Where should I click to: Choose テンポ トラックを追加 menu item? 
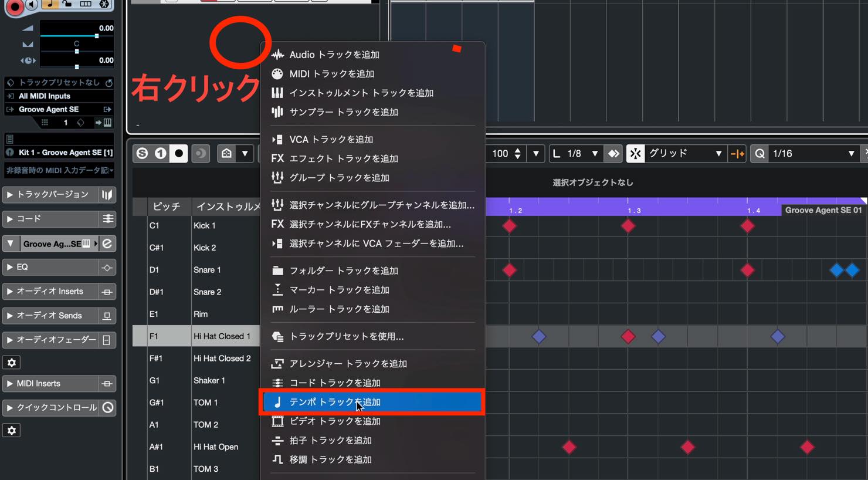(x=372, y=402)
